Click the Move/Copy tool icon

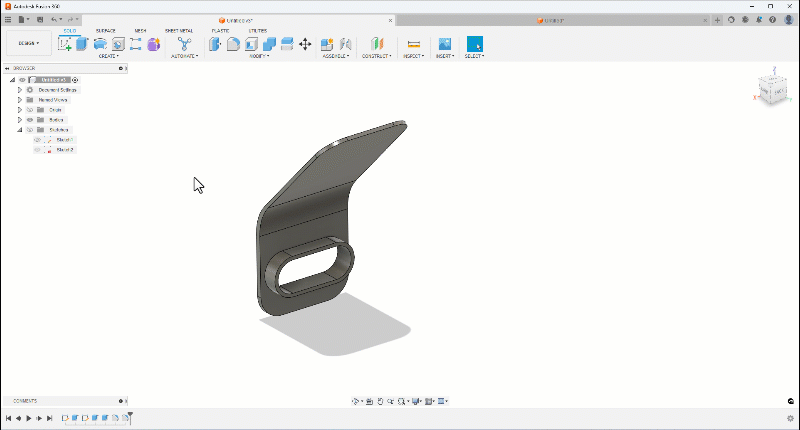(305, 44)
